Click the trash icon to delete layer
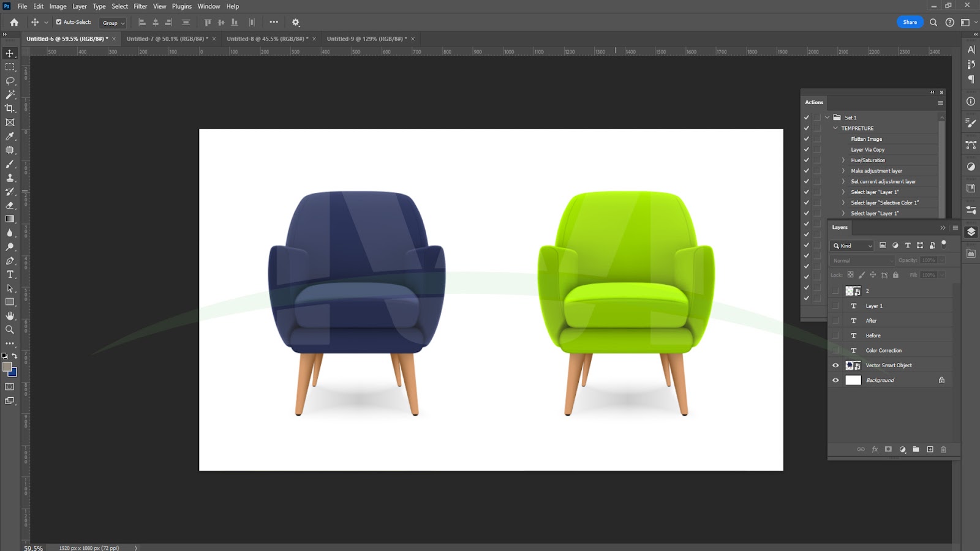Screen dimensions: 980x551 point(943,449)
